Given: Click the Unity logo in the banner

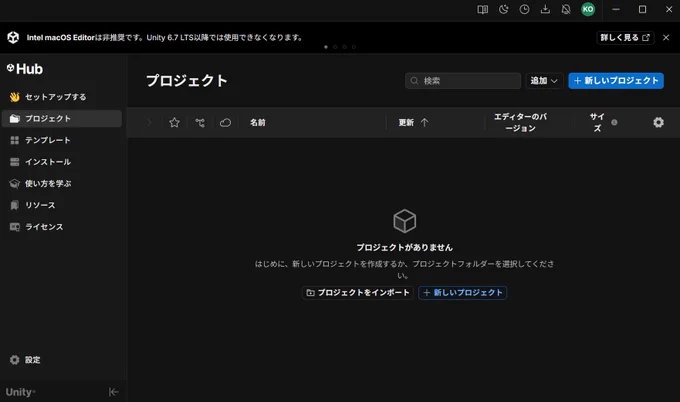Looking at the screenshot, I should [x=13, y=38].
